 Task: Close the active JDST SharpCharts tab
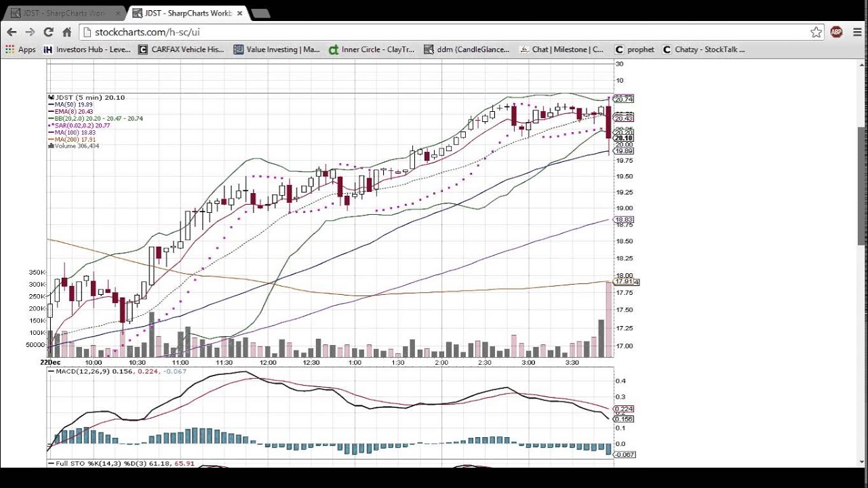240,13
